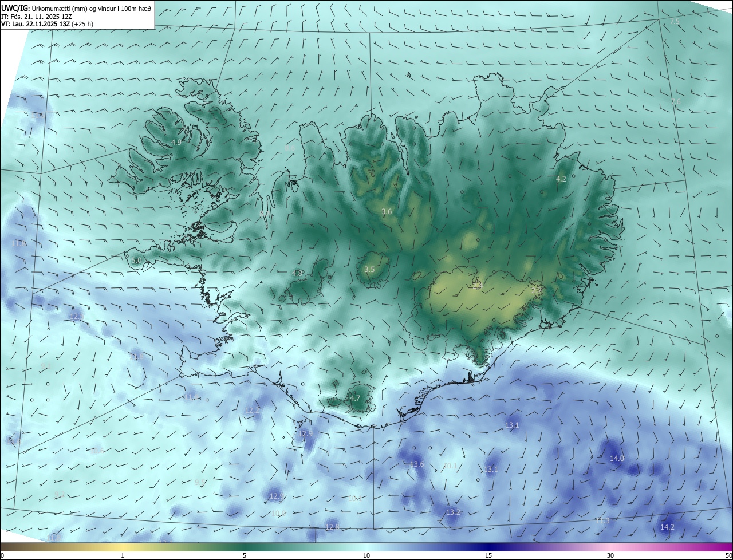The image size is (733, 560).
Task: Click the 5.0 value on the peninsula
Action: [136, 260]
